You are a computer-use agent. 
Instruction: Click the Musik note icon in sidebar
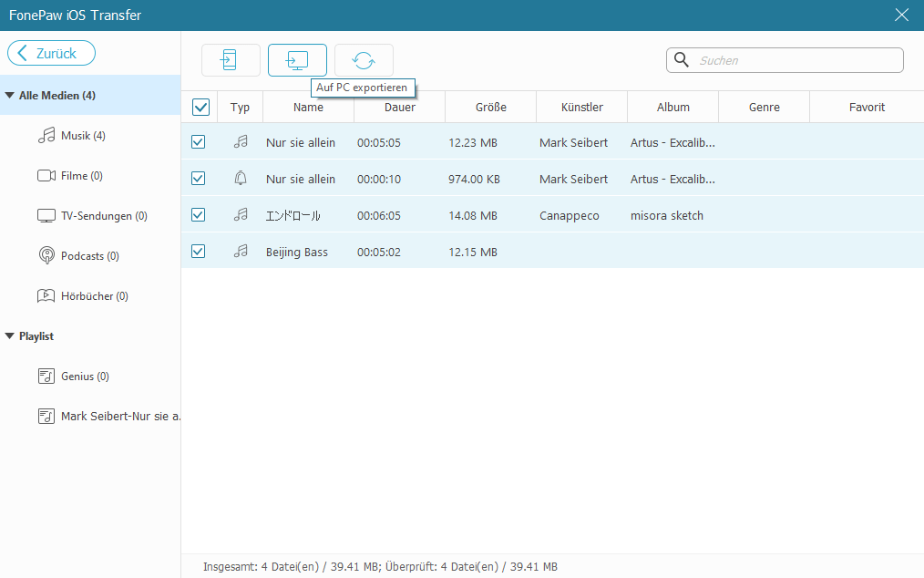[46, 136]
